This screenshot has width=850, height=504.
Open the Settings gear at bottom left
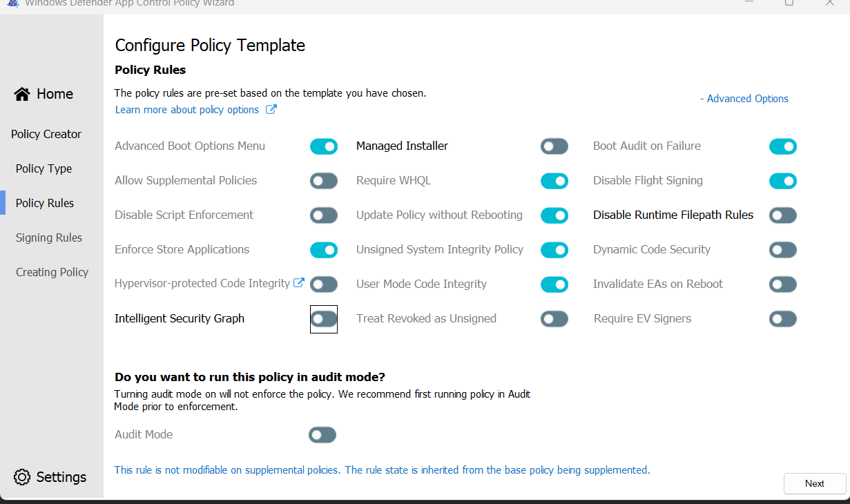click(21, 477)
